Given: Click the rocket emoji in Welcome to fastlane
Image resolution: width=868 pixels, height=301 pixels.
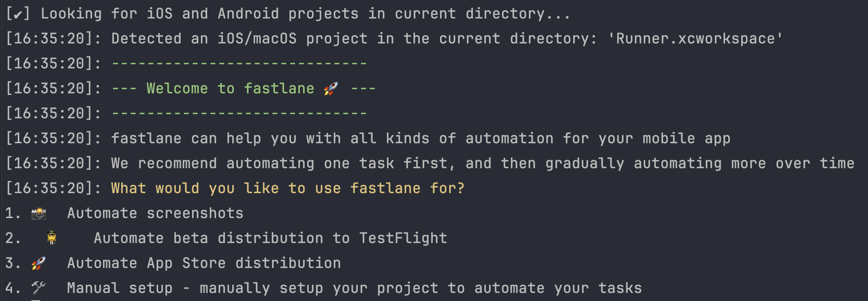Looking at the screenshot, I should point(331,89).
